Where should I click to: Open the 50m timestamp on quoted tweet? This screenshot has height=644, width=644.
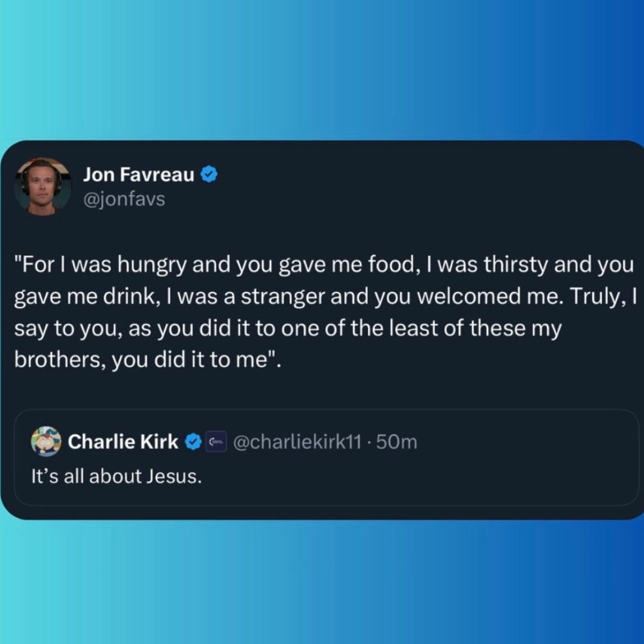coord(397,442)
